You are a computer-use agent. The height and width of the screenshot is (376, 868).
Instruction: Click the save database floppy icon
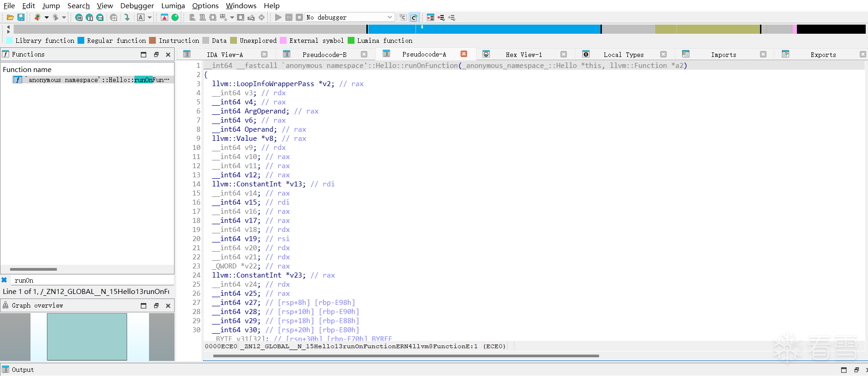click(21, 17)
